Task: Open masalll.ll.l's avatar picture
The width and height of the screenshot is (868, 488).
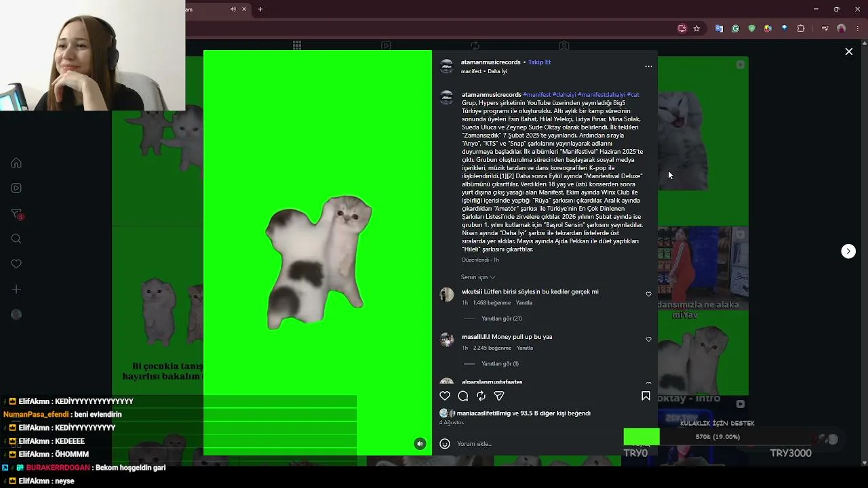Action: [447, 340]
